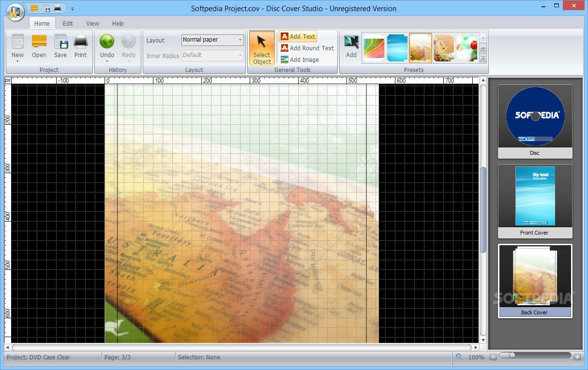Open the View ribbon tab

coord(92,23)
